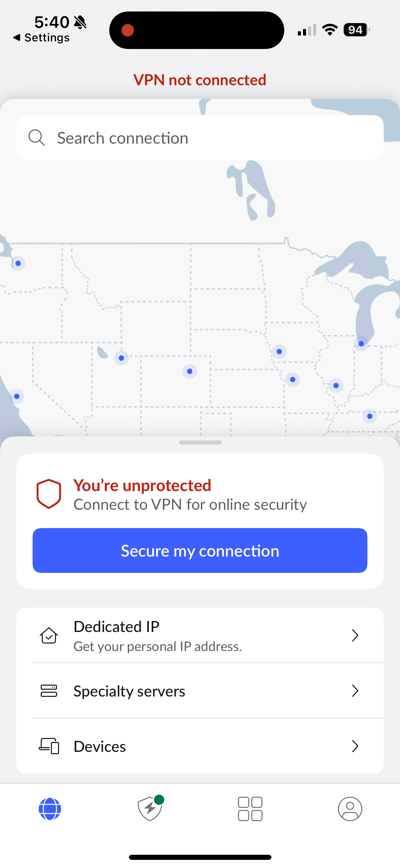The height and width of the screenshot is (868, 400).
Task: Open the Threat Protection shield tab
Action: (150, 809)
